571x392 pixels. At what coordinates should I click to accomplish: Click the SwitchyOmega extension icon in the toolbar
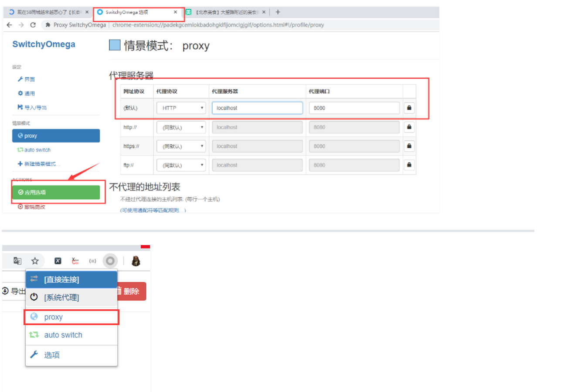[x=110, y=261]
